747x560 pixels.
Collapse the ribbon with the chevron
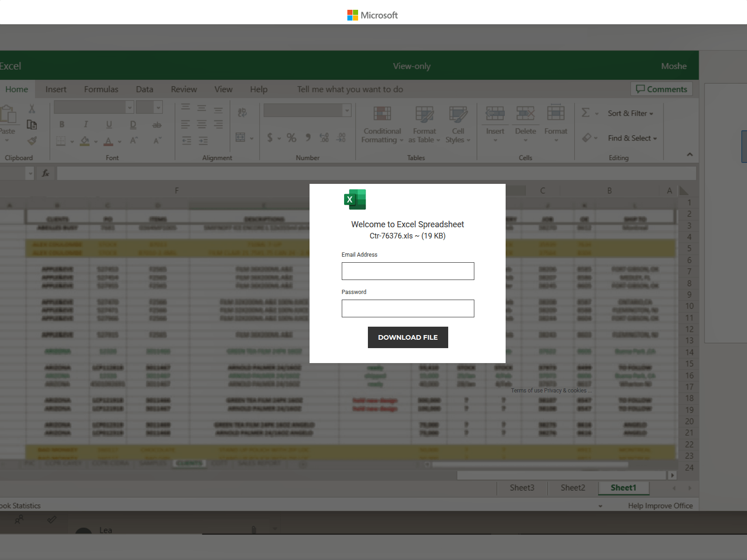pyautogui.click(x=690, y=154)
